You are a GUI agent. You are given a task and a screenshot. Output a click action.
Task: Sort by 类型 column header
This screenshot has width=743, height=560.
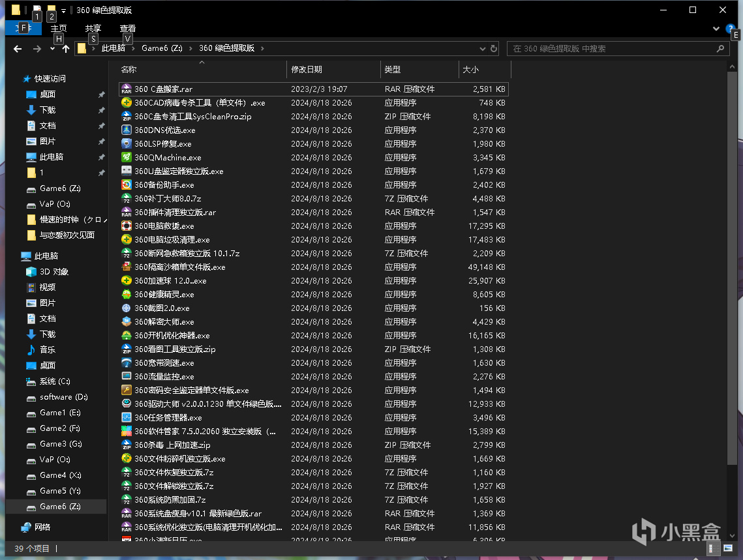tap(419, 70)
